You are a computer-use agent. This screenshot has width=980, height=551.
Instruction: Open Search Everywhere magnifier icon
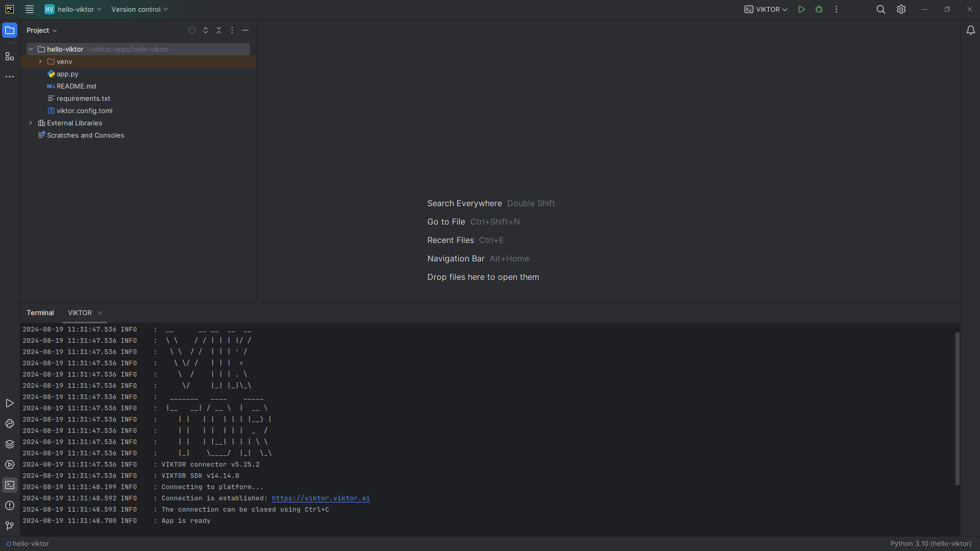pos(880,9)
